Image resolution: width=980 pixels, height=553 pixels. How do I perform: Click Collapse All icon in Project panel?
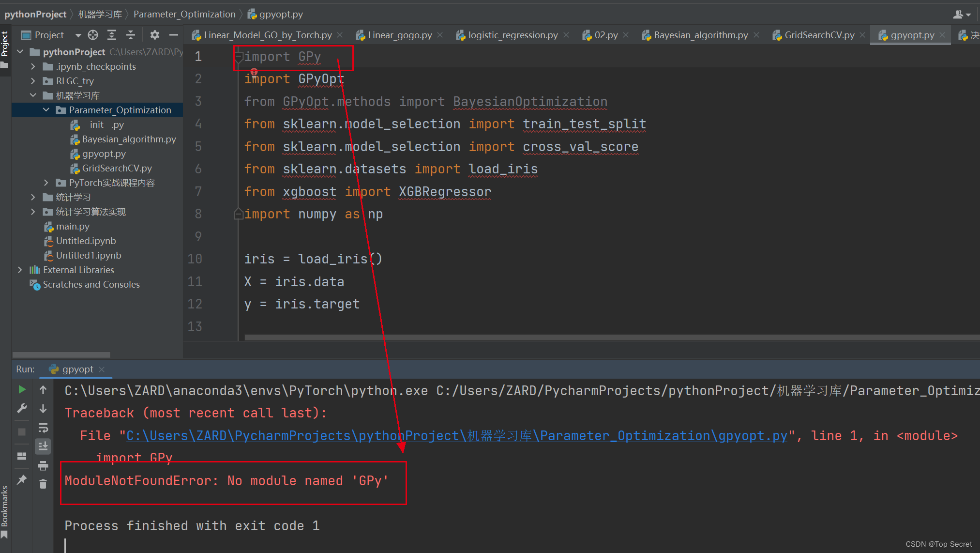pos(131,35)
